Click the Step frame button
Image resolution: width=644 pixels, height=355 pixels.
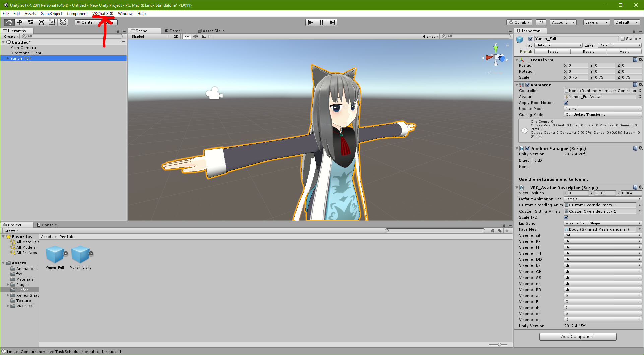point(332,22)
